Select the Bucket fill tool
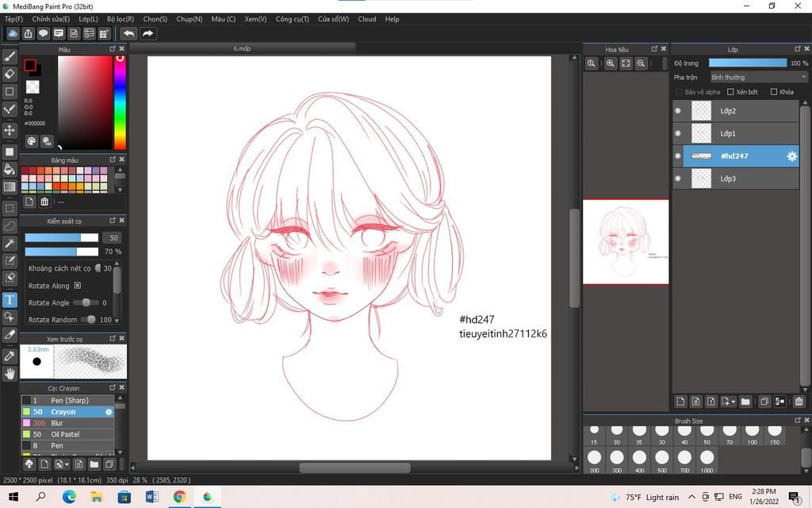The image size is (812, 508). 10,169
